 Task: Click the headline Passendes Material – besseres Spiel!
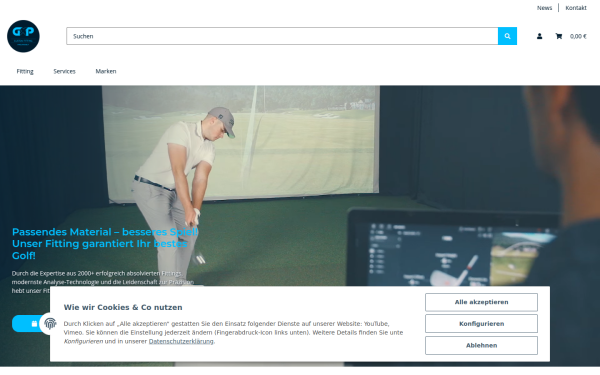[105, 232]
